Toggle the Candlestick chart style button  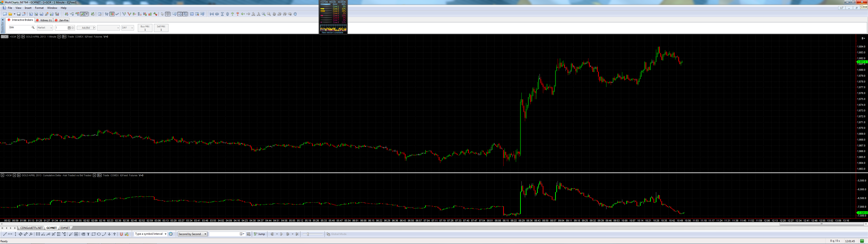(x=112, y=14)
